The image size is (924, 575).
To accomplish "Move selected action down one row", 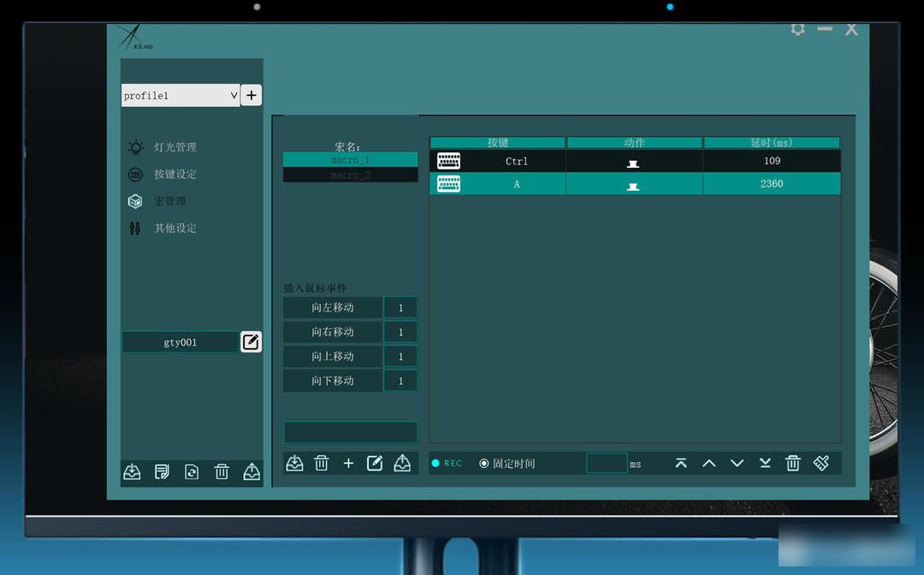I will click(737, 464).
